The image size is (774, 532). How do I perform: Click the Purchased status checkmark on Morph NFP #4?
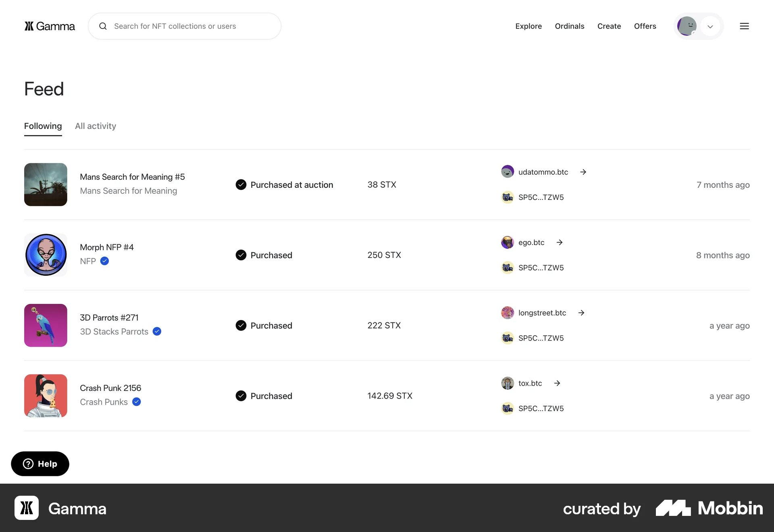tap(241, 255)
